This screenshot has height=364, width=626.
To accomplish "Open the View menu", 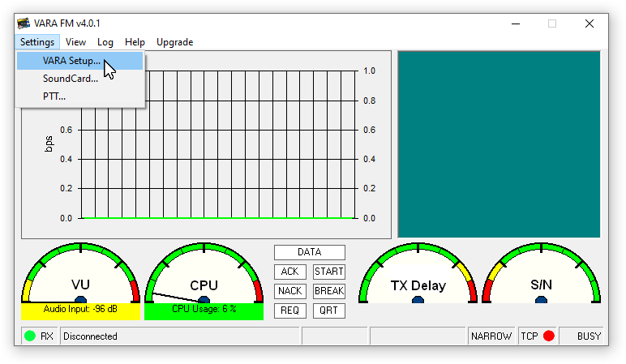I will (x=75, y=42).
